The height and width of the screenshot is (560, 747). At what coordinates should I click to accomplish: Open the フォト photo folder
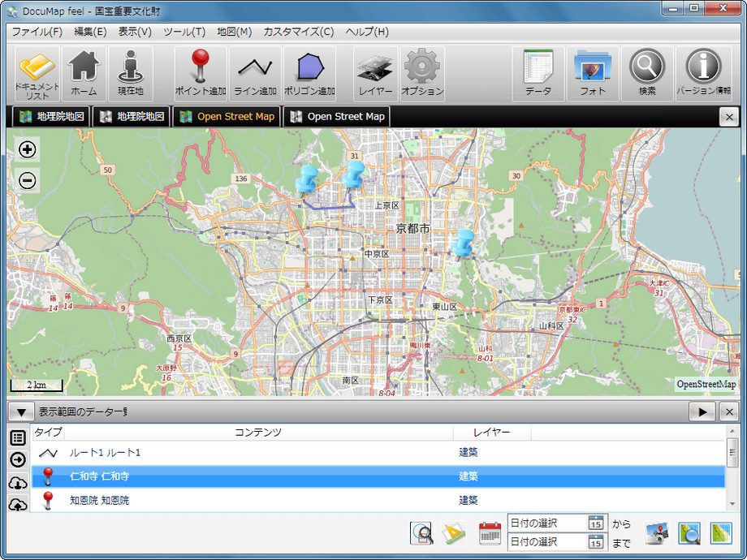coord(593,74)
